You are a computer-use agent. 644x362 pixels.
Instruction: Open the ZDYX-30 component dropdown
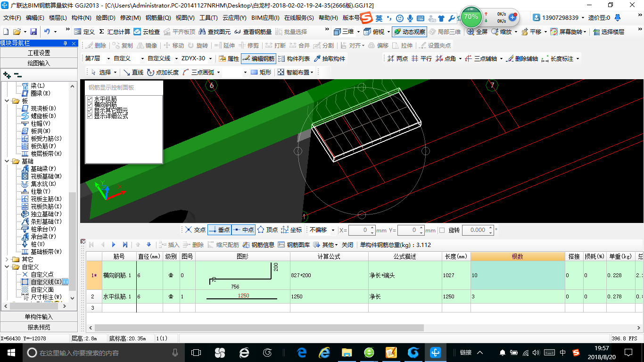pyautogui.click(x=210, y=58)
